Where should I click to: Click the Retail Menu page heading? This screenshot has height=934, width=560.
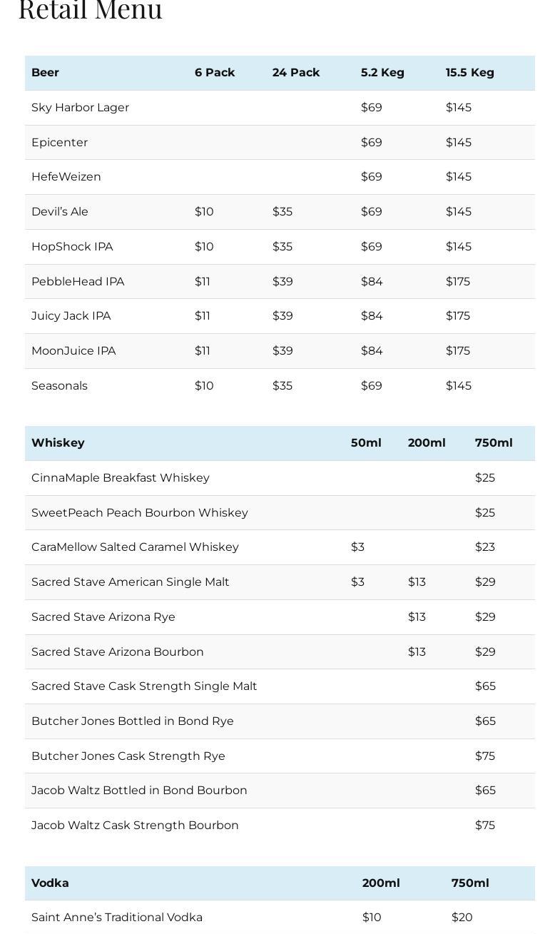click(91, 10)
